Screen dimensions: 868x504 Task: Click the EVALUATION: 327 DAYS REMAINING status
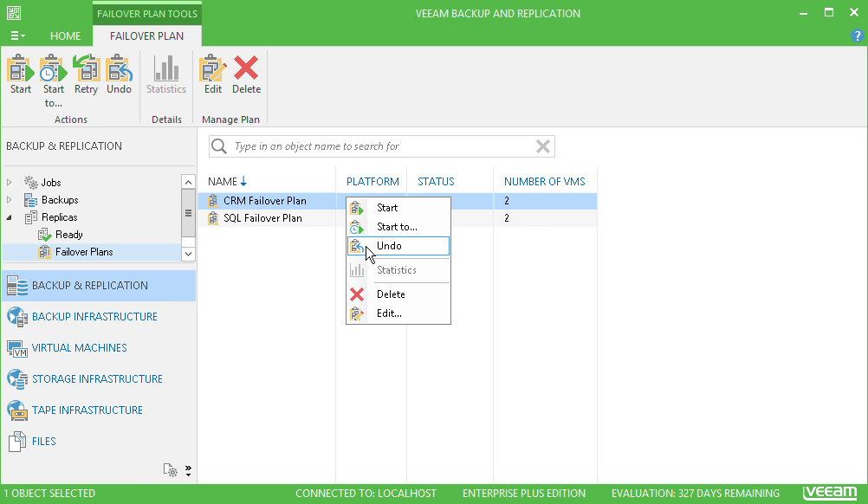click(696, 493)
